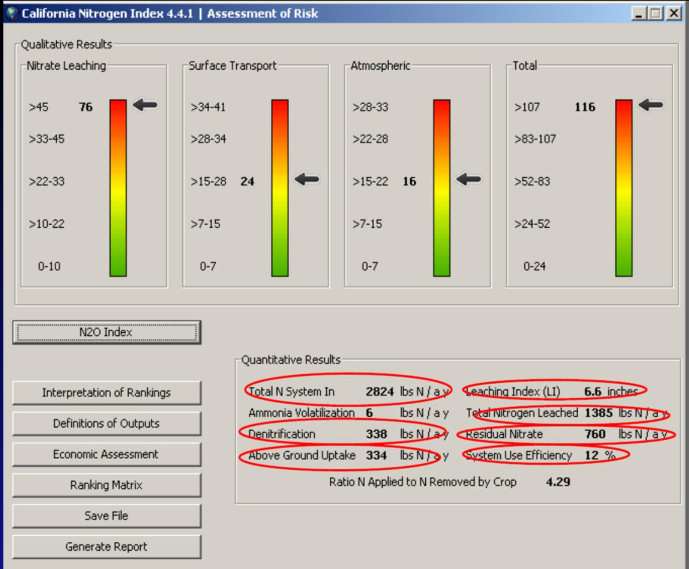Click the Surface Transport score 24

point(247,181)
